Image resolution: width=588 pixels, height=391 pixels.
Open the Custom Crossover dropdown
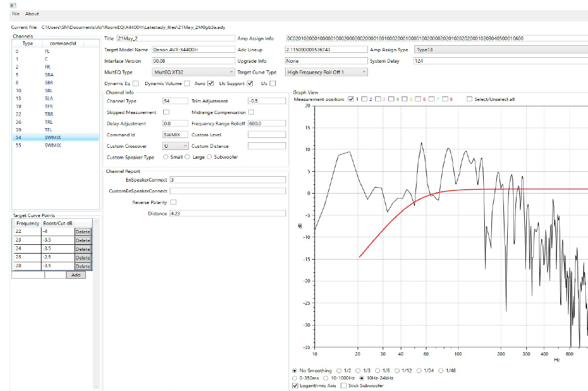176,146
